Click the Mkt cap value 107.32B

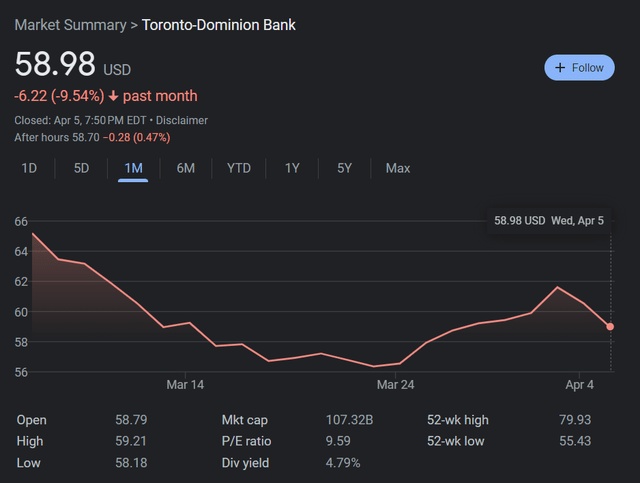[x=349, y=420]
